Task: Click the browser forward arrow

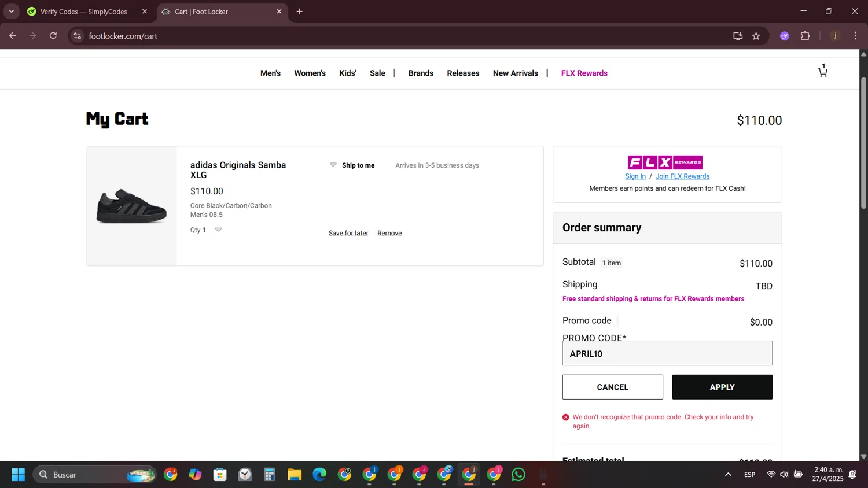Action: click(32, 36)
